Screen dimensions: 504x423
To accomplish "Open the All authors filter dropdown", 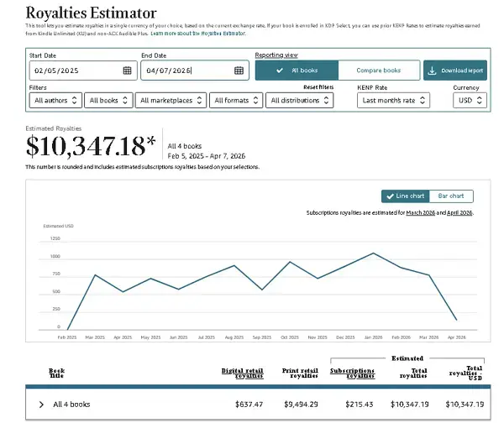I will [x=55, y=101].
